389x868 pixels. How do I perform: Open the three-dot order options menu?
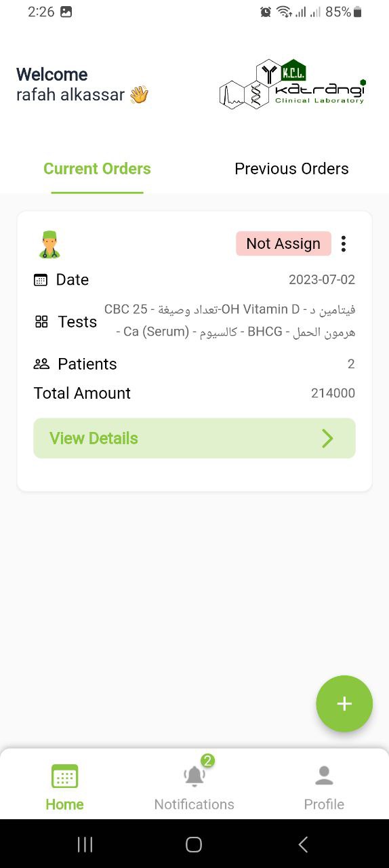click(x=344, y=243)
